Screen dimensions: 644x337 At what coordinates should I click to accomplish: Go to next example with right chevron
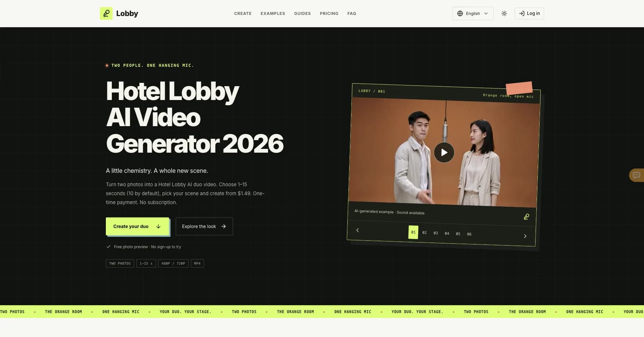point(525,236)
